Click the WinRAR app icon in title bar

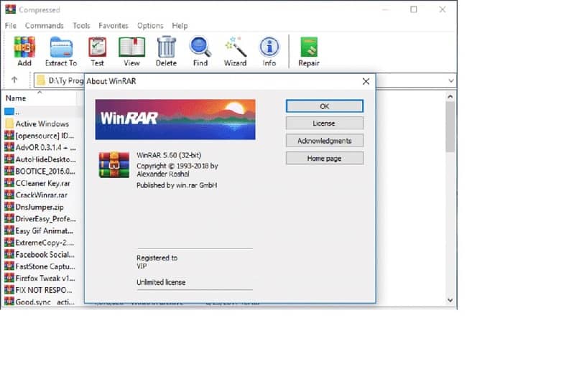[10, 9]
